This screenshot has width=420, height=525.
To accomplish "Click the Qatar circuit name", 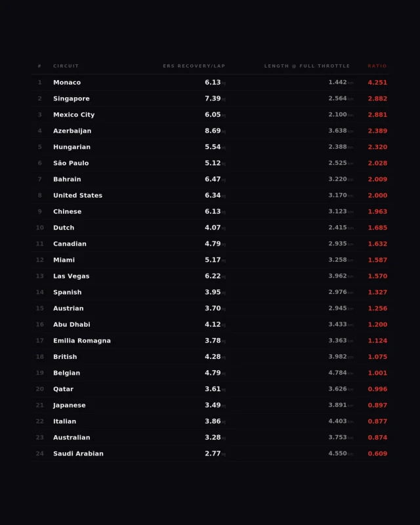I will tap(63, 389).
